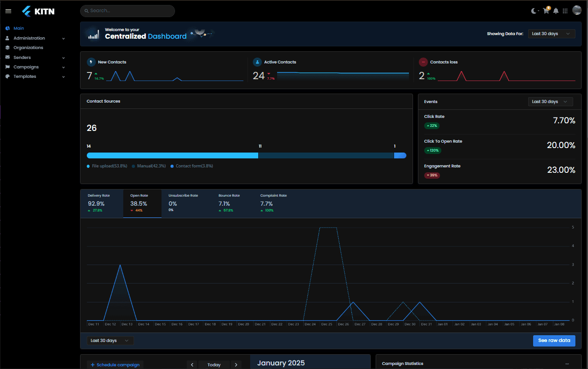Image resolution: width=588 pixels, height=369 pixels.
Task: Click See raw data button
Action: [x=554, y=341]
